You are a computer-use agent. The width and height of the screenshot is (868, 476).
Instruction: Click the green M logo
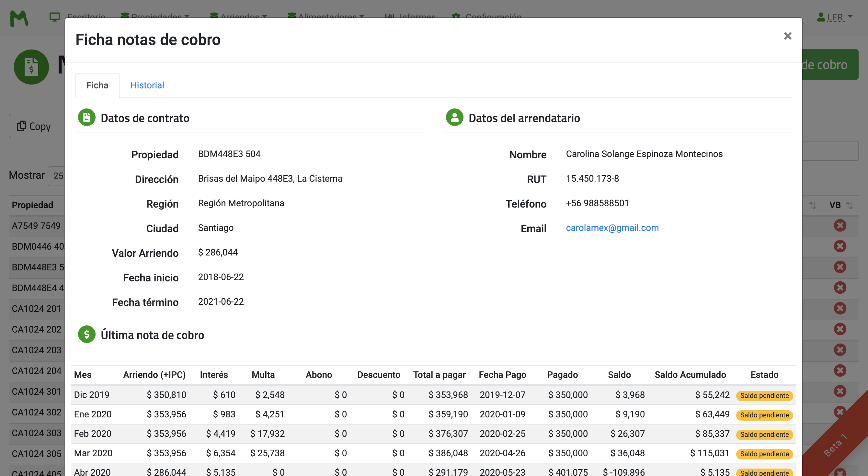[x=19, y=18]
